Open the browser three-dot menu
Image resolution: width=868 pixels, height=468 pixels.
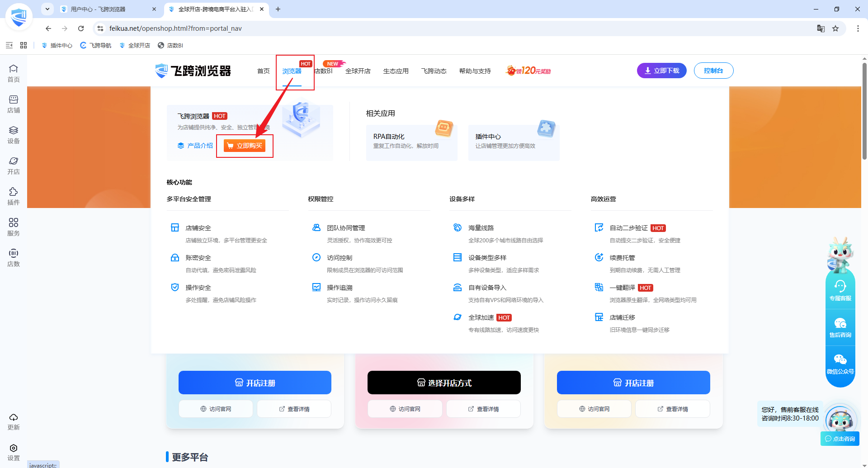[x=858, y=28]
